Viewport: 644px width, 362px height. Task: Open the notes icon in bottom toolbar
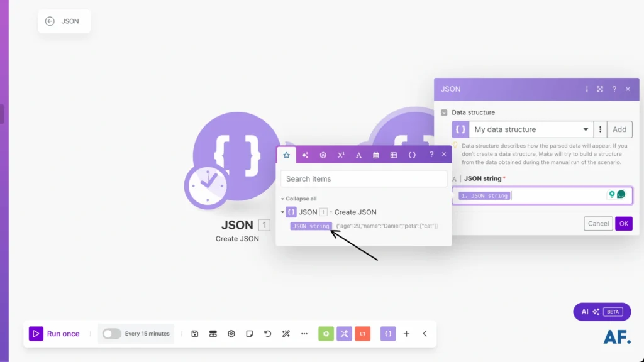click(249, 334)
